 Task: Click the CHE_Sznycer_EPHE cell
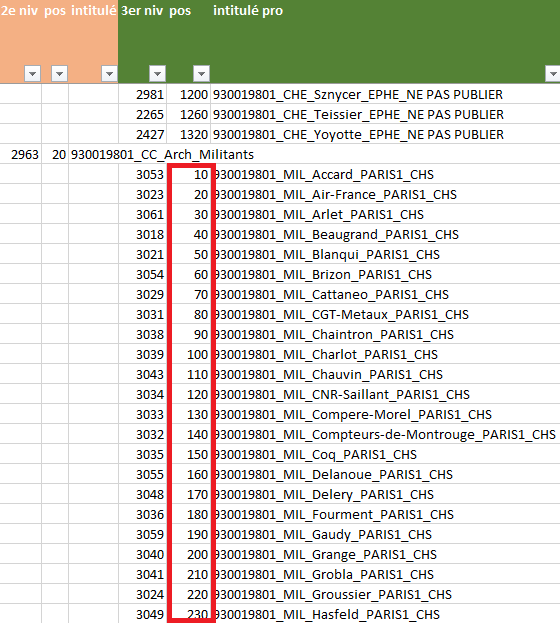point(385,95)
